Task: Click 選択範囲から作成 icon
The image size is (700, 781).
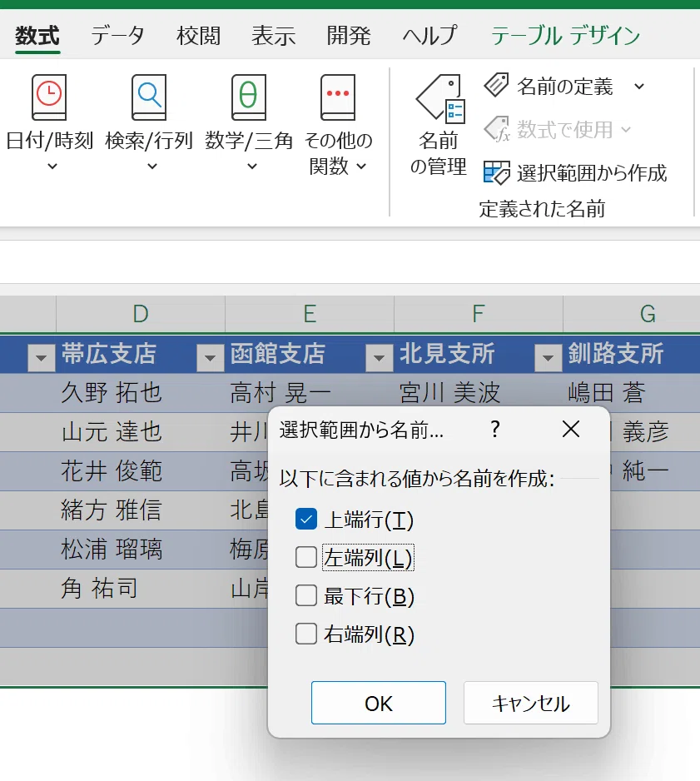Action: tap(496, 172)
